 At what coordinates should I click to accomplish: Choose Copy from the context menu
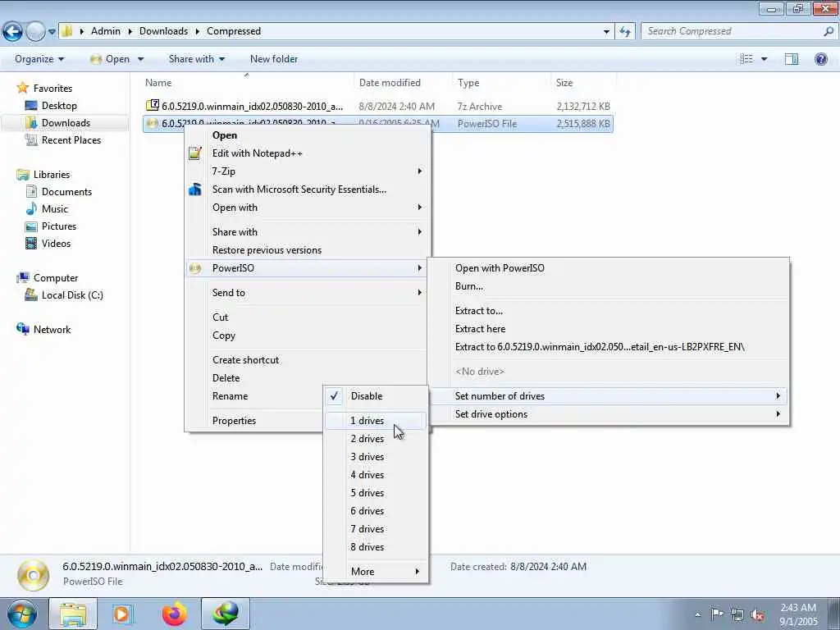pos(308,336)
